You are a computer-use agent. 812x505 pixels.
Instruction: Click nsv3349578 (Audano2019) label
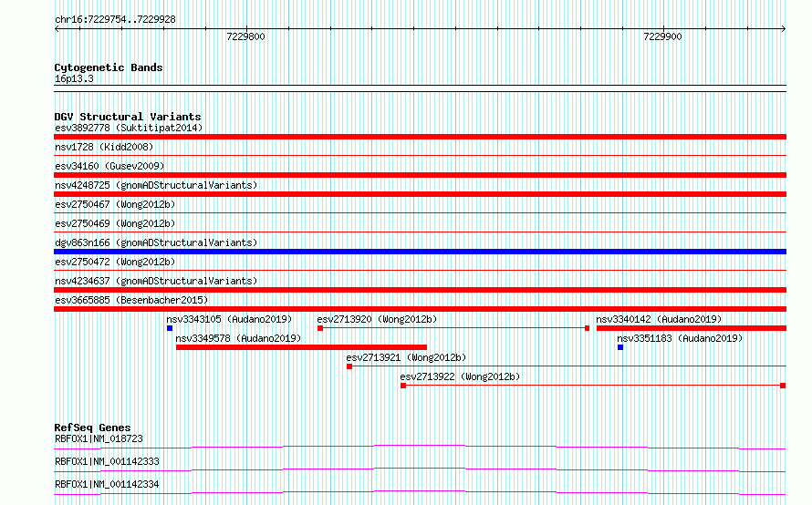tap(238, 338)
